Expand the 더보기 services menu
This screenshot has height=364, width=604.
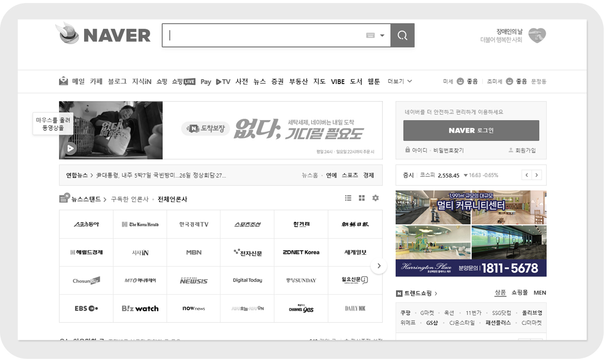pyautogui.click(x=400, y=81)
